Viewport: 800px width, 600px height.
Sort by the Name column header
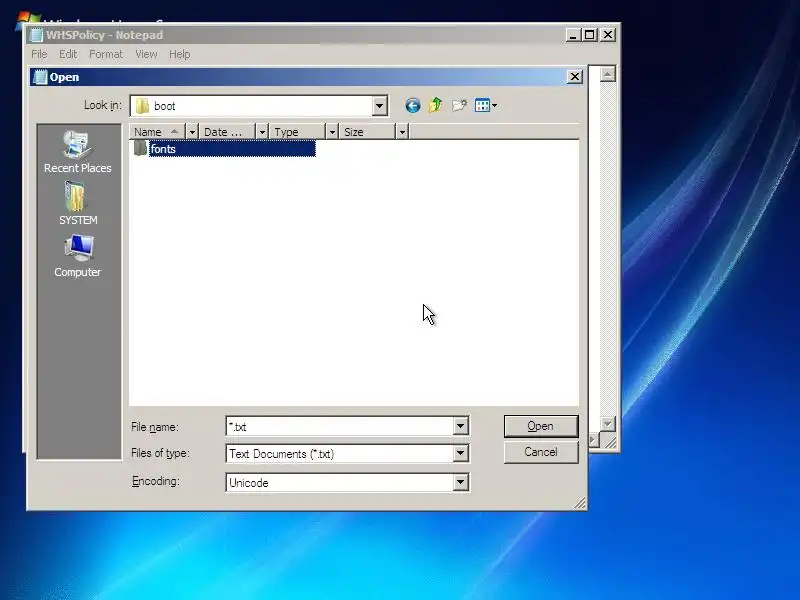pos(157,132)
